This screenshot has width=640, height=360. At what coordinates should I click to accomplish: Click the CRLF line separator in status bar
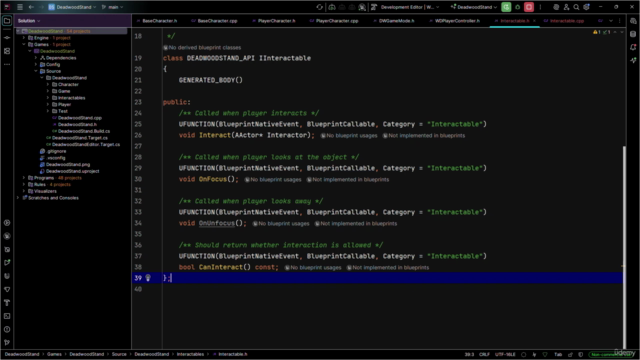coord(484,354)
